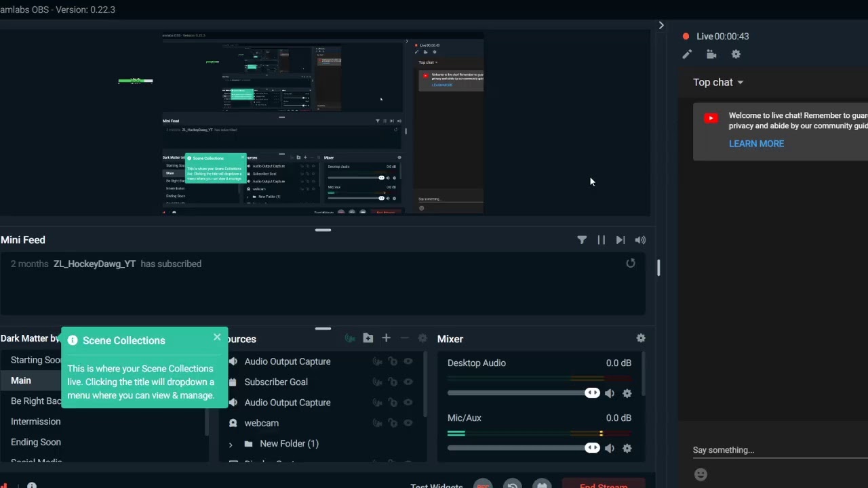The width and height of the screenshot is (868, 488).
Task: Open Dark Matter scene collection dropdown
Action: 31,338
